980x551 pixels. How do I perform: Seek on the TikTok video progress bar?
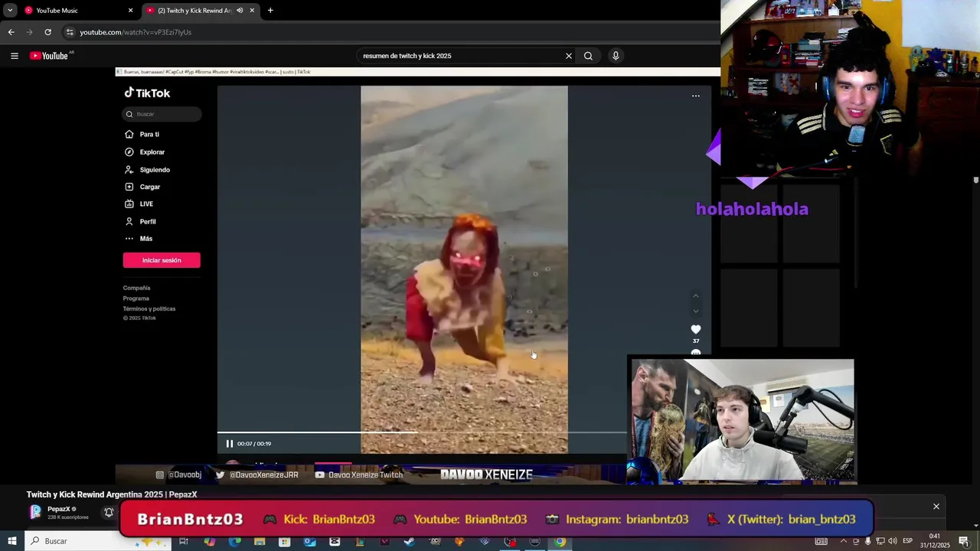tap(422, 432)
